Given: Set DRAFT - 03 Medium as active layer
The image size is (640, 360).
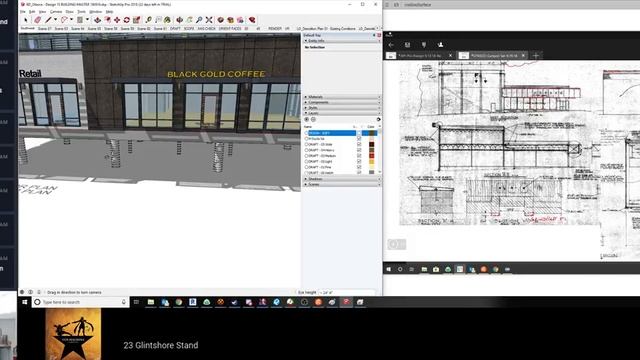Looking at the screenshot, I should (307, 156).
